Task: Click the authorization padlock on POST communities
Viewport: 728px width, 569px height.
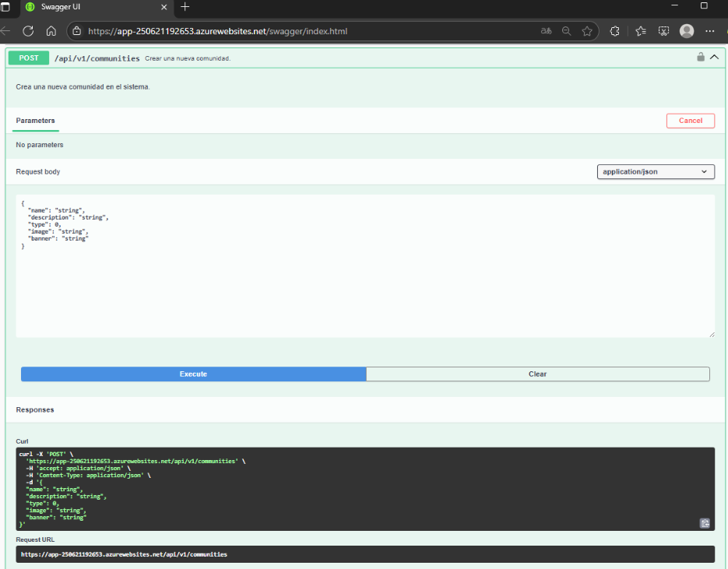Action: coord(701,57)
